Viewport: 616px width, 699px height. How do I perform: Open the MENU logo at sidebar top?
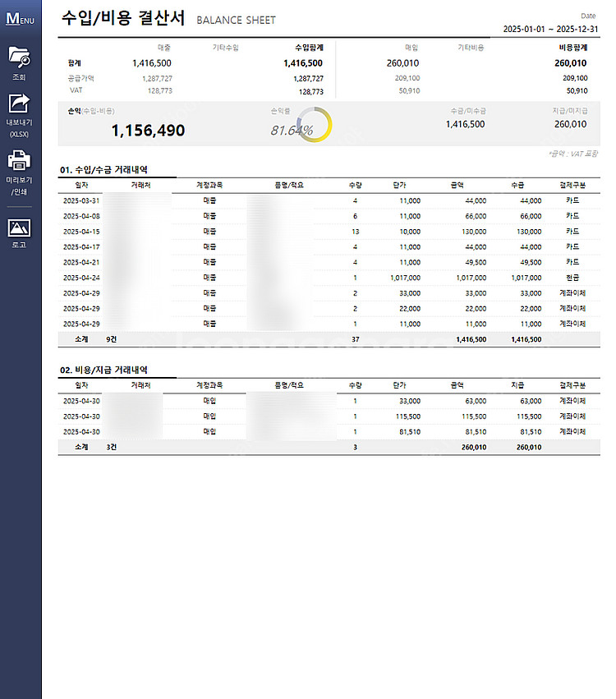(x=20, y=19)
